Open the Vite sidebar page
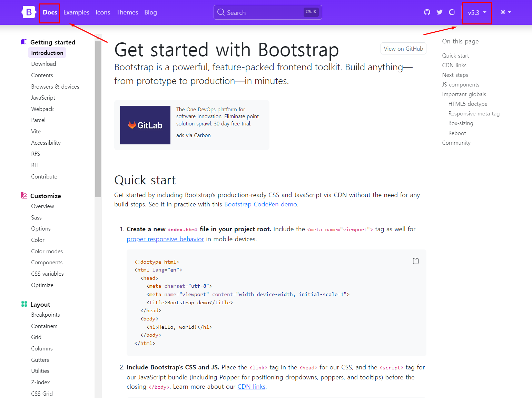The image size is (532, 398). pyautogui.click(x=36, y=132)
